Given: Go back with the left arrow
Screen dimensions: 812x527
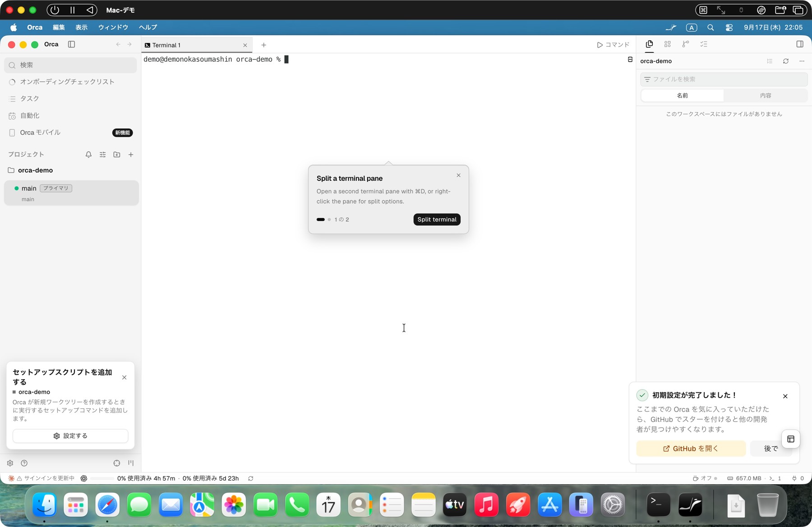Looking at the screenshot, I should [x=118, y=44].
